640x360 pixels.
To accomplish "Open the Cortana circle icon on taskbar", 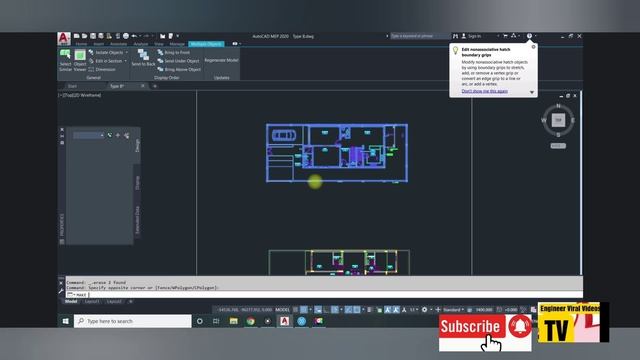I will (x=200, y=321).
